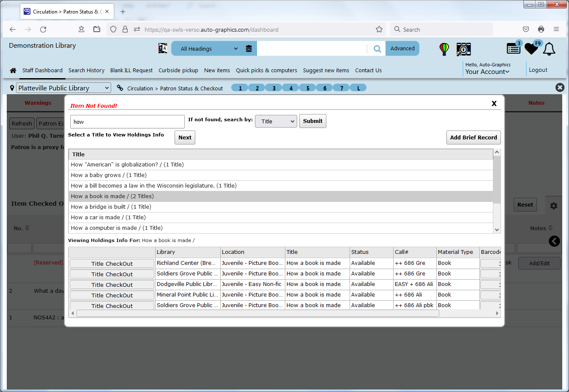The width and height of the screenshot is (569, 392).
Task: Bookmark this page with star icon
Action: pos(379,30)
